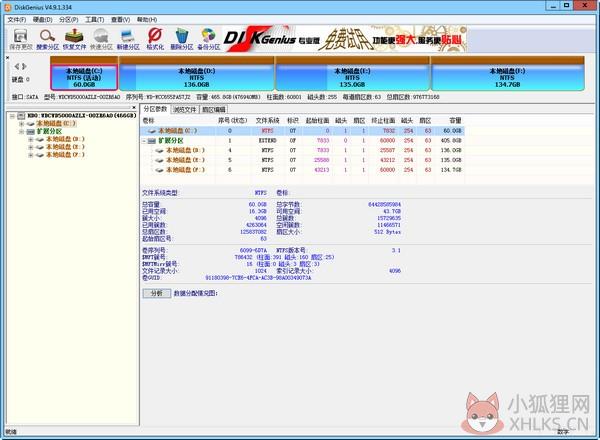Select 扩展分区 row label in partition table

tap(171, 141)
